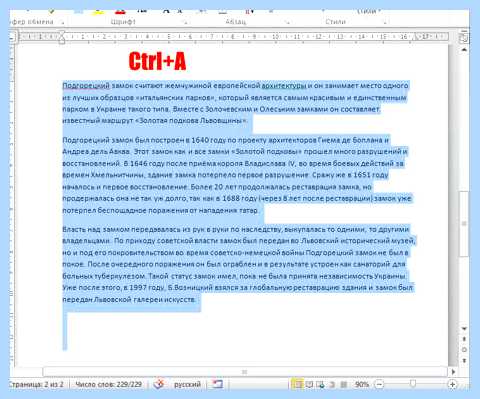
Task: Click the line starting 'парком в Украине такого типа'
Action: 221,109
